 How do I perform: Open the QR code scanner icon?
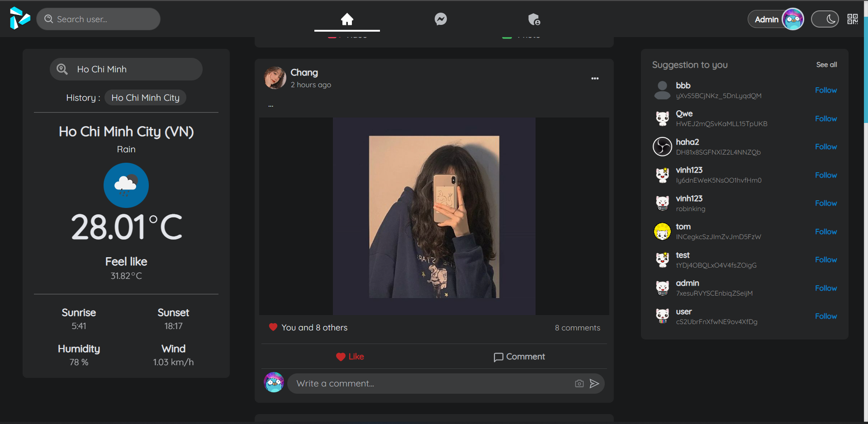tap(852, 19)
